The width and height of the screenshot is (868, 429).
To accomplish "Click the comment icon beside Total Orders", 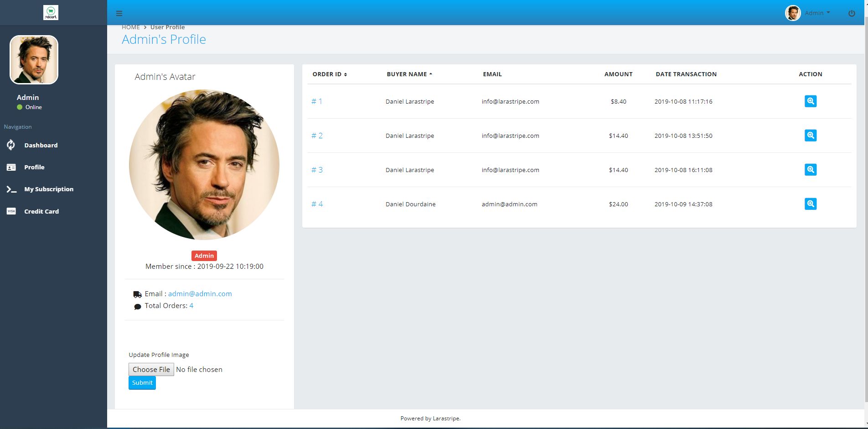I will [x=137, y=307].
